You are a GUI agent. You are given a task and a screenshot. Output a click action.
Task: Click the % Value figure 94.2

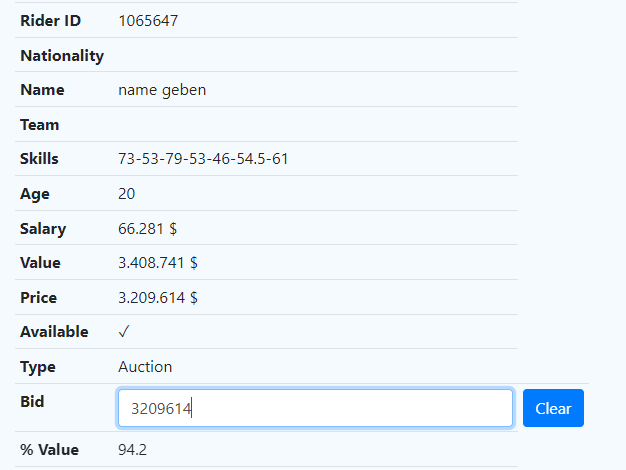pyautogui.click(x=132, y=450)
